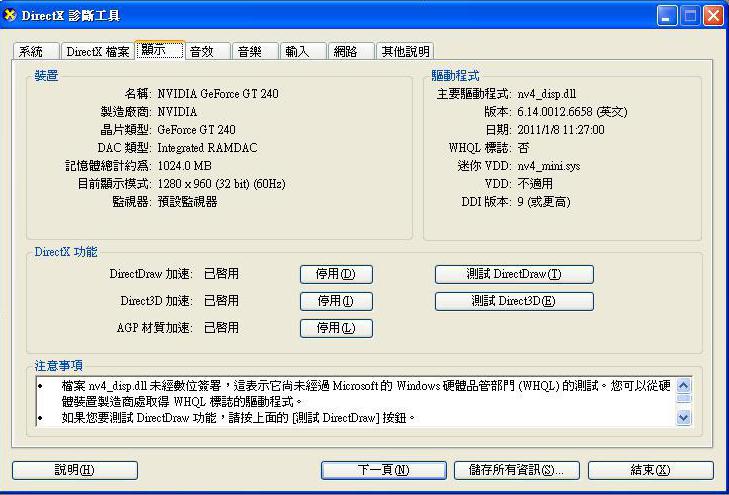Click the device name NVIDIA GeForce GT 240
Image resolution: width=729 pixels, height=495 pixels.
(x=218, y=94)
